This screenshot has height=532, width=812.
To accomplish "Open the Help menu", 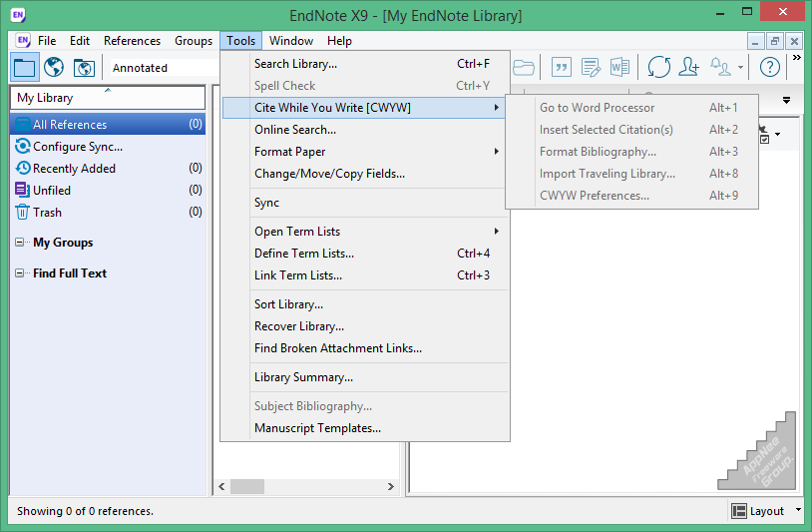I will (339, 40).
